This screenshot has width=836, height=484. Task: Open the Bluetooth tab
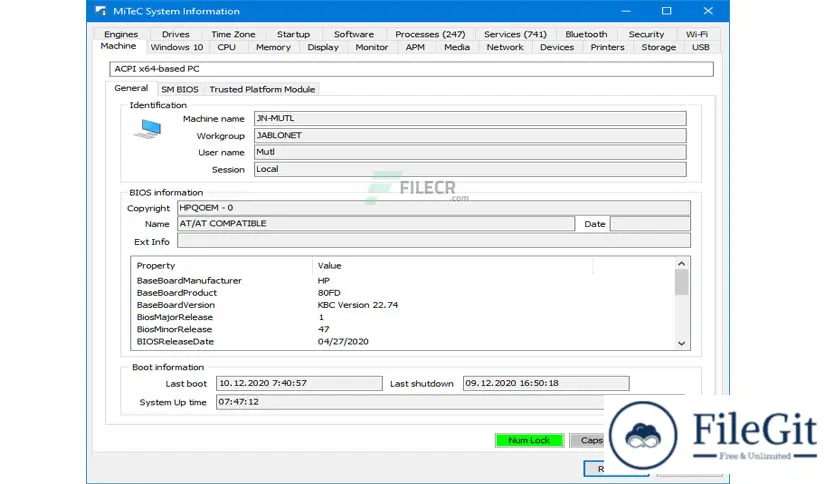[x=586, y=34]
